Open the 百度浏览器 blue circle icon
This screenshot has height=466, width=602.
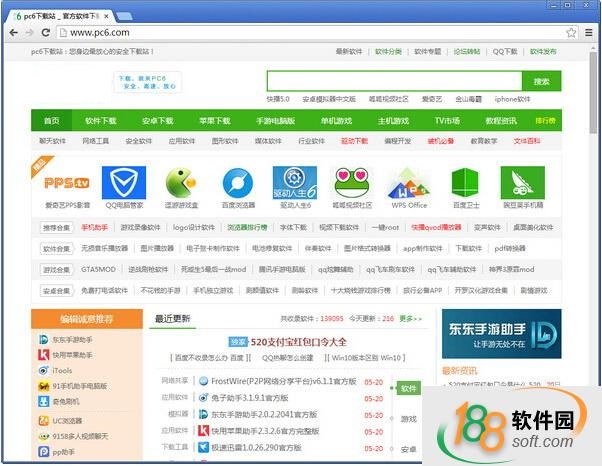pos(238,183)
